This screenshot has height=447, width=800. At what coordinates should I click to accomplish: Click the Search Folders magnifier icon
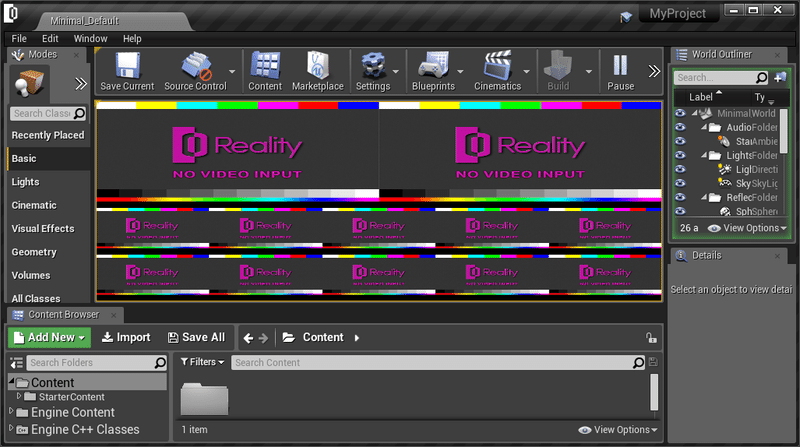[x=160, y=363]
